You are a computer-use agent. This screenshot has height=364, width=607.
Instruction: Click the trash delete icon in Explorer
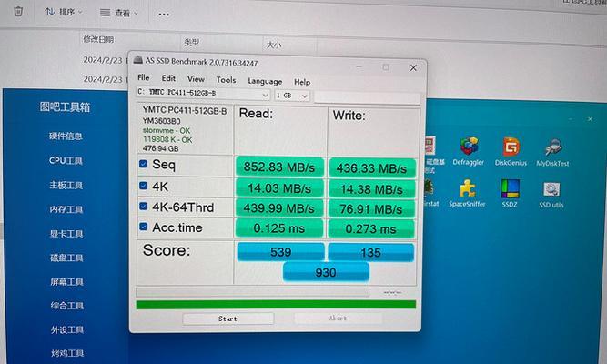(x=18, y=11)
